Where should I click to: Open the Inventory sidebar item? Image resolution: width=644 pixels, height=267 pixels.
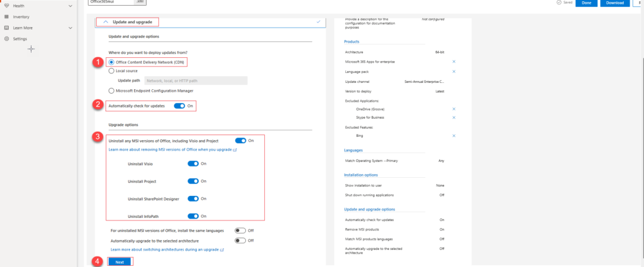(21, 17)
